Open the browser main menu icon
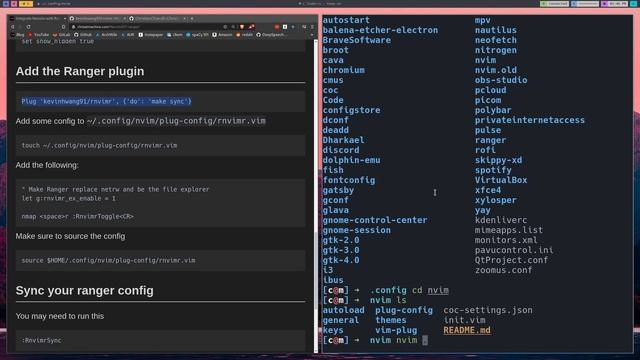Image resolution: width=640 pixels, height=360 pixels. pyautogui.click(x=312, y=27)
